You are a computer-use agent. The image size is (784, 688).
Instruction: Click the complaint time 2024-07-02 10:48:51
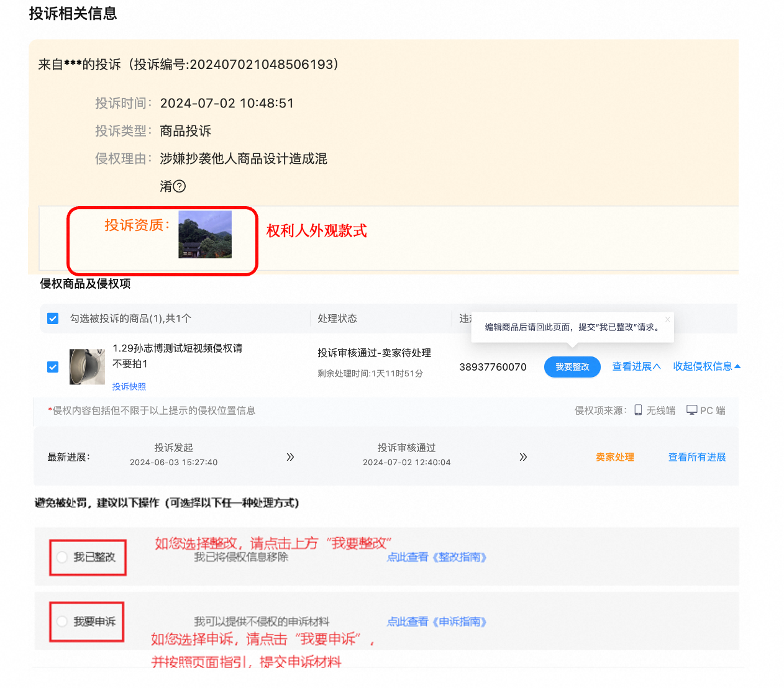[227, 103]
